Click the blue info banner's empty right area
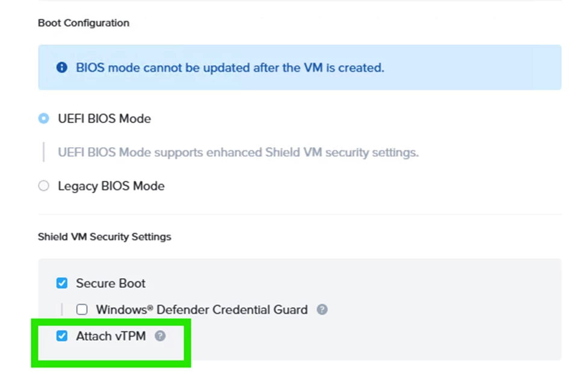 tap(482, 68)
